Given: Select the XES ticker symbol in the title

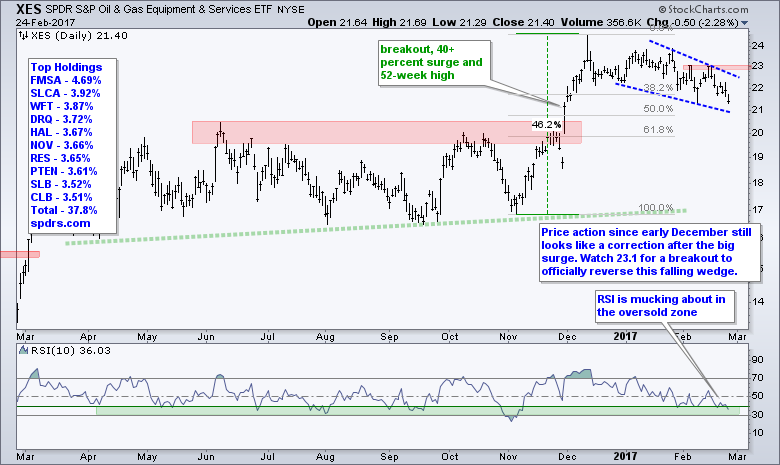Looking at the screenshot, I should coord(28,9).
